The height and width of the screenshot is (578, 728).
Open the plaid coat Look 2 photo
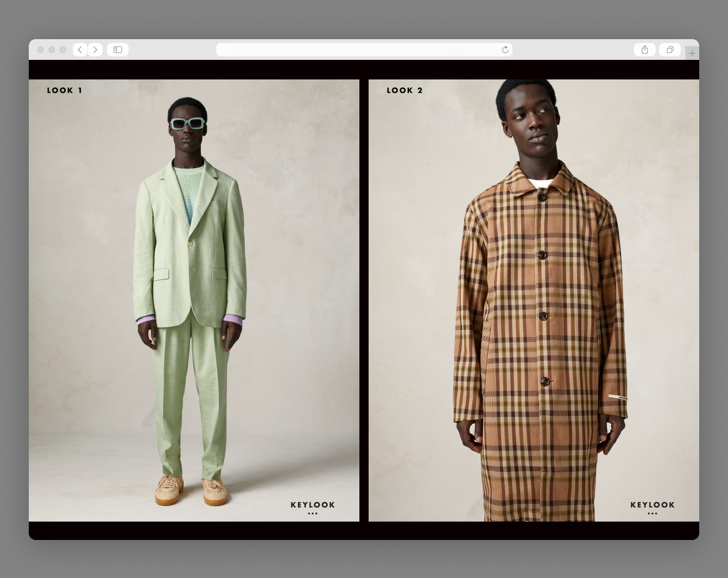tap(534, 301)
